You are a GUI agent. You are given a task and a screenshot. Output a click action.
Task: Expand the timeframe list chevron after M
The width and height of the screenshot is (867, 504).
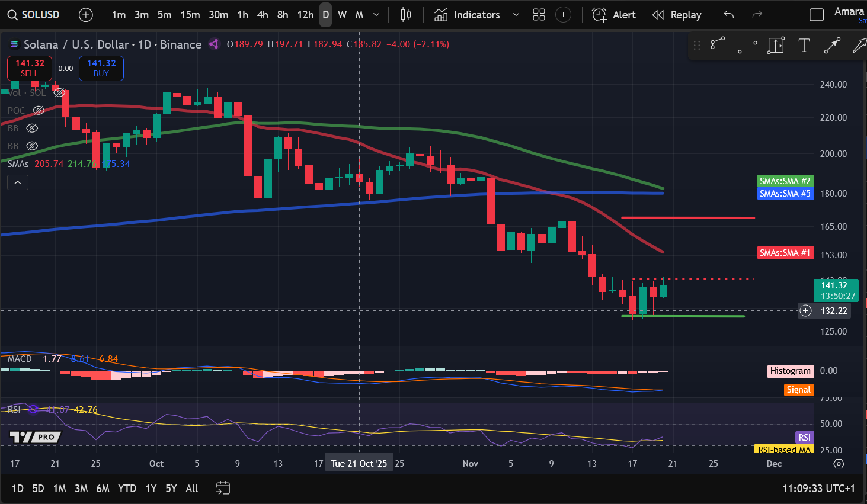376,14
